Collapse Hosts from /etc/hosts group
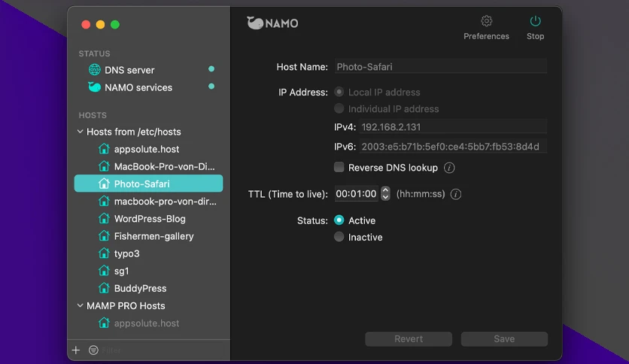The height and width of the screenshot is (364, 629). click(x=81, y=132)
